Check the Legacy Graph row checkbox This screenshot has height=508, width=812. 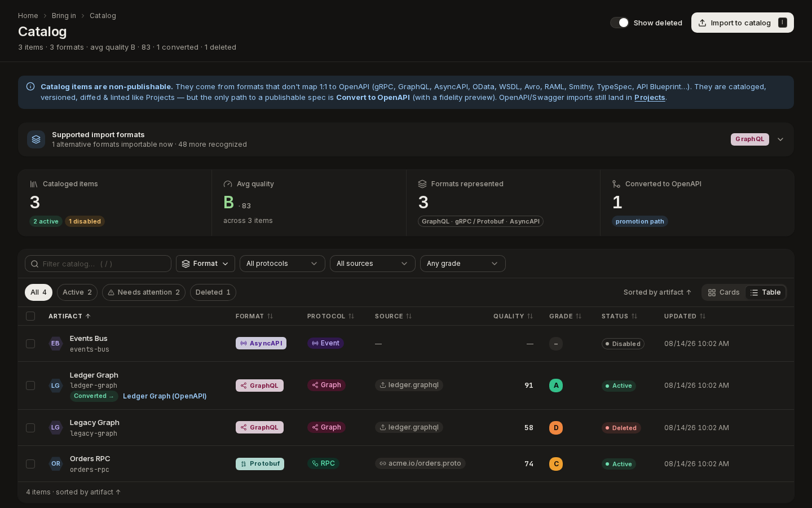pos(30,428)
